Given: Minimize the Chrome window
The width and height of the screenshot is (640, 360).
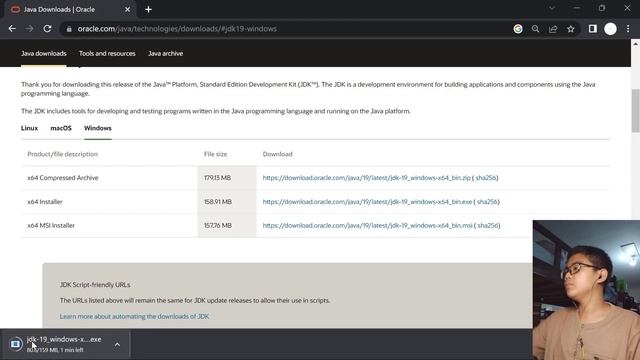Looking at the screenshot, I should (x=577, y=8).
